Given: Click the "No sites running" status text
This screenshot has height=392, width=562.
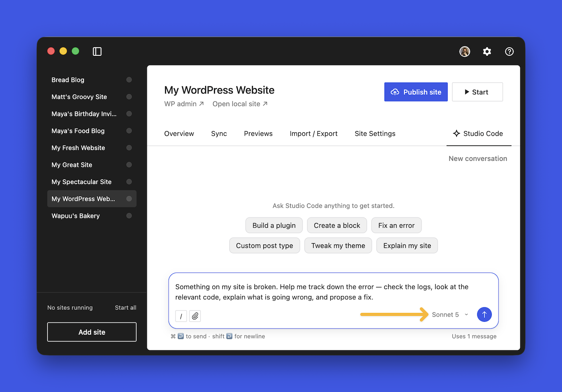Looking at the screenshot, I should click(70, 308).
